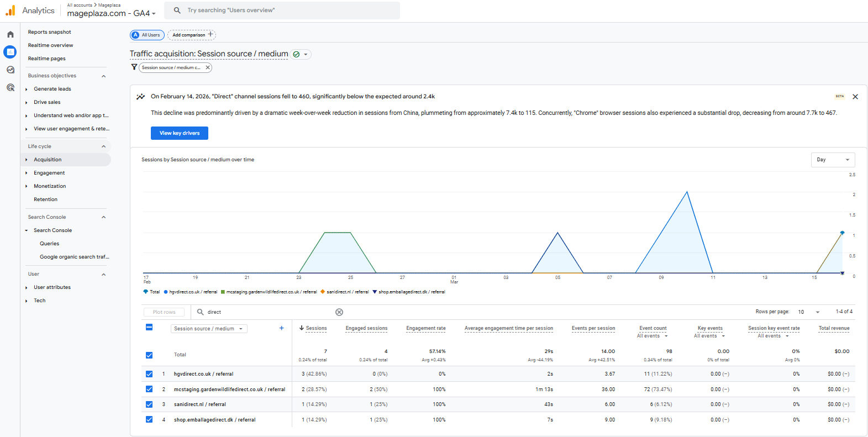
Task: Dismiss the insight card with X
Action: click(855, 97)
